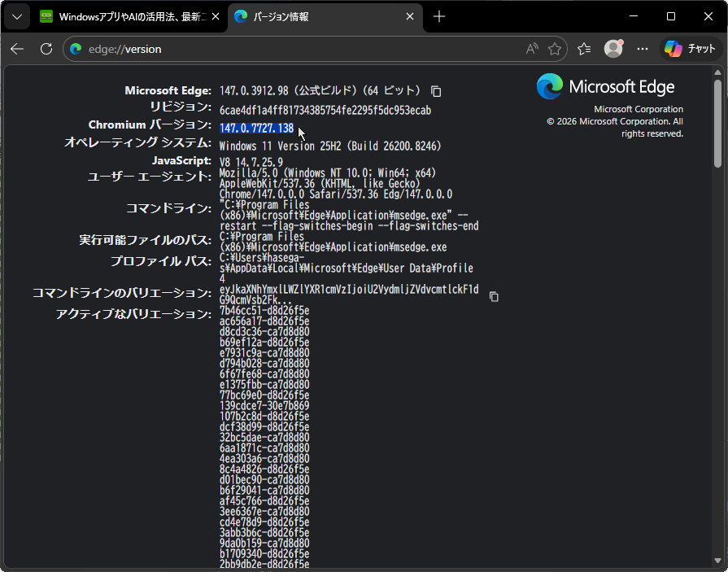Click the 実行可能ファイルのパス label

[146, 240]
